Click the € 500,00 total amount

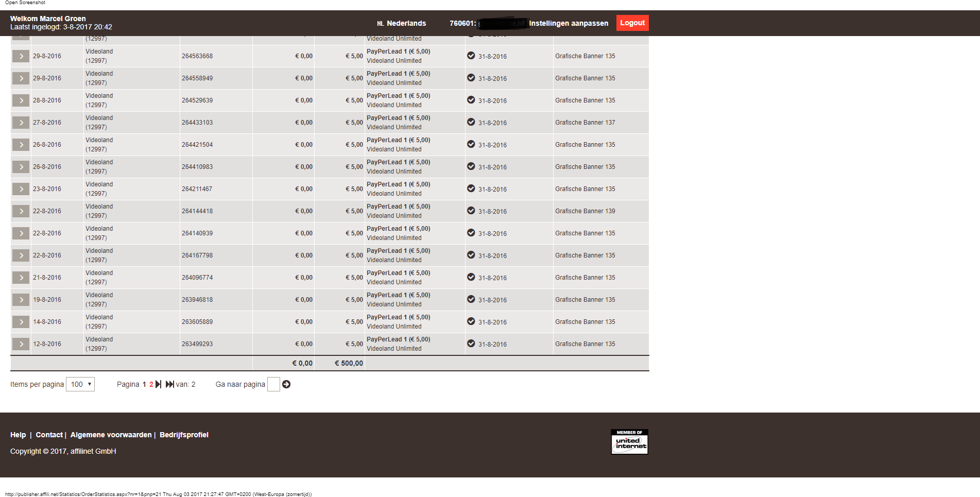(x=349, y=363)
